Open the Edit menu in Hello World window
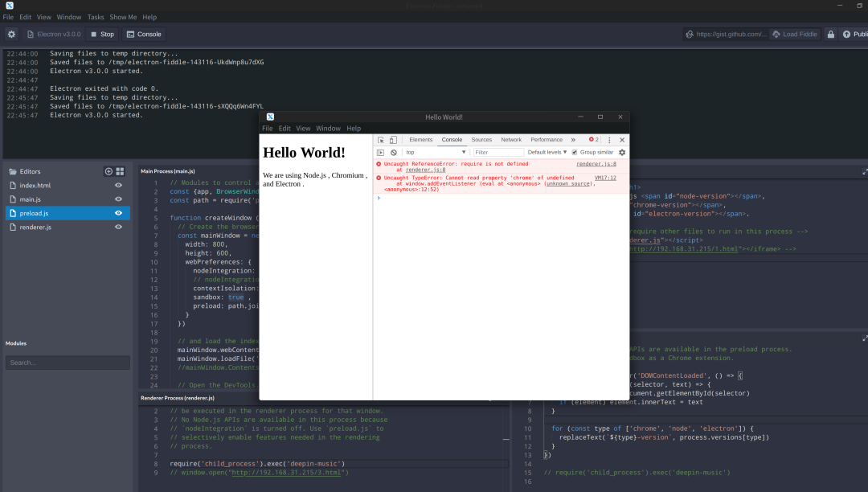This screenshot has width=868, height=492. point(285,129)
